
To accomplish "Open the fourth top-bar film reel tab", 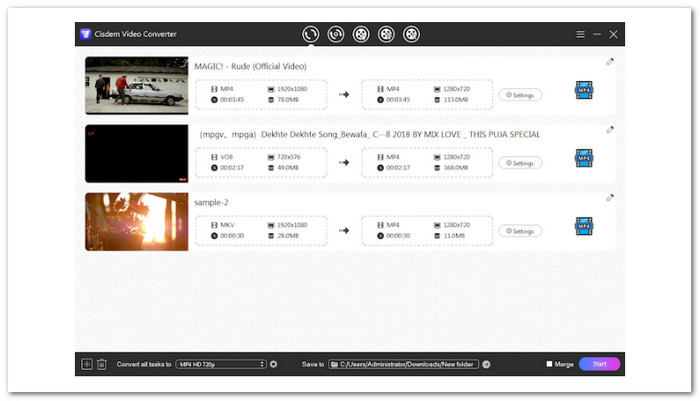I will pos(386,34).
